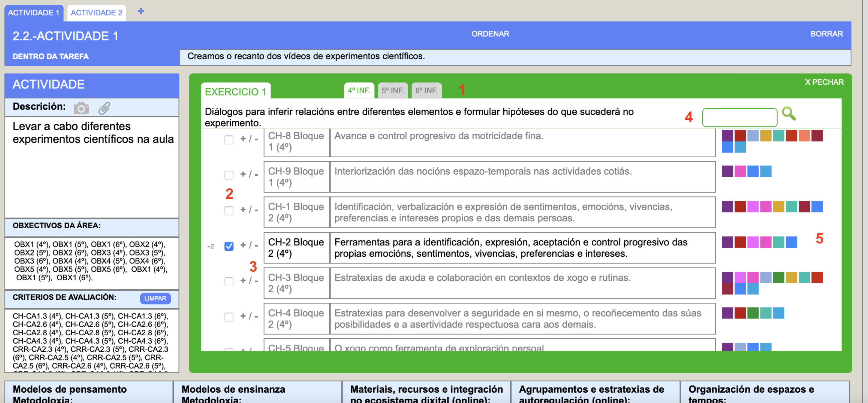Focus the search input field in exercise panel

pyautogui.click(x=740, y=117)
